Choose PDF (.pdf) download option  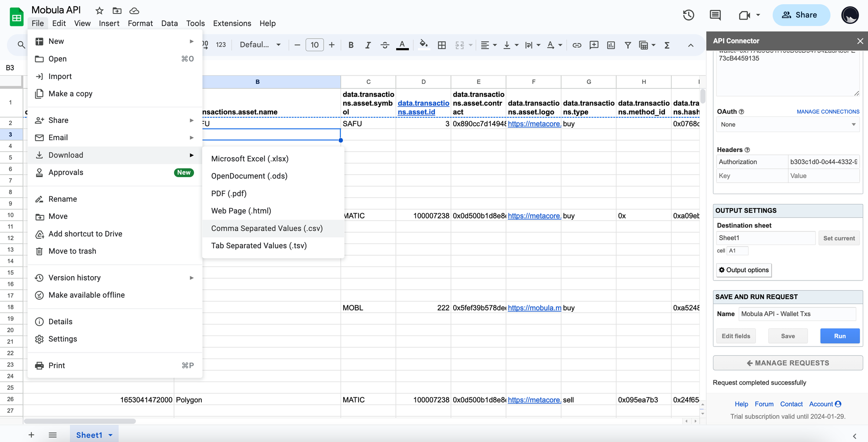[x=273, y=194]
